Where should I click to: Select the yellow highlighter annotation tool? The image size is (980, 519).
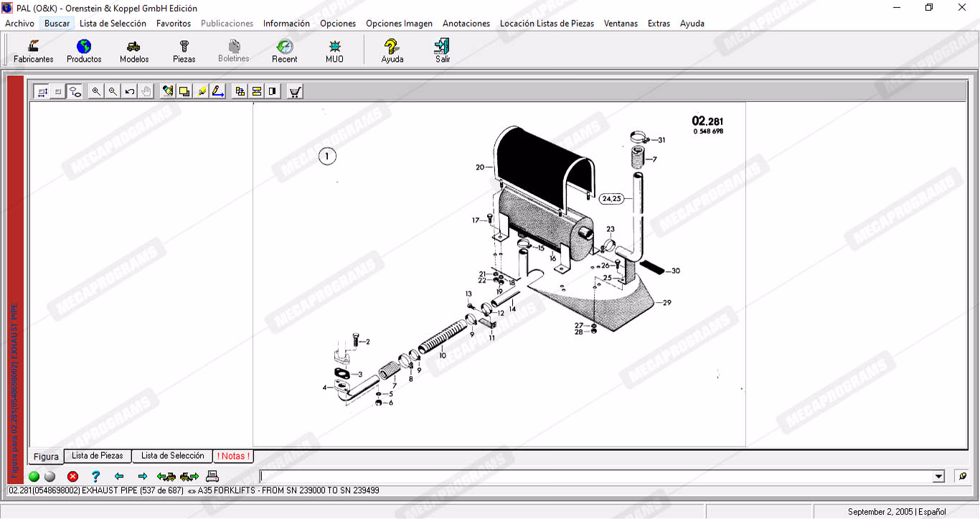coord(202,91)
